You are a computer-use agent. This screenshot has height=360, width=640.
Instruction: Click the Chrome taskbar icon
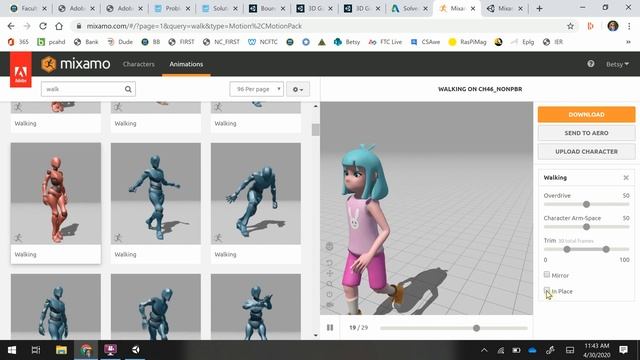point(86,350)
